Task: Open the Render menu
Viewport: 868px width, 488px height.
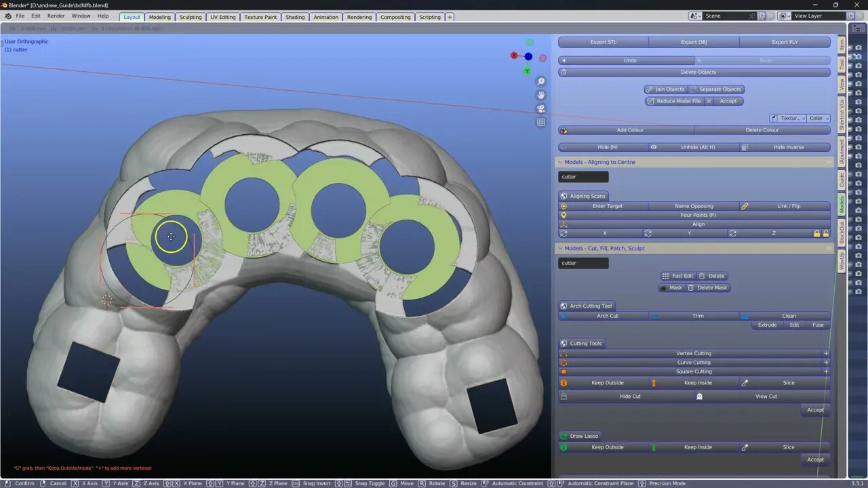Action: tap(56, 16)
